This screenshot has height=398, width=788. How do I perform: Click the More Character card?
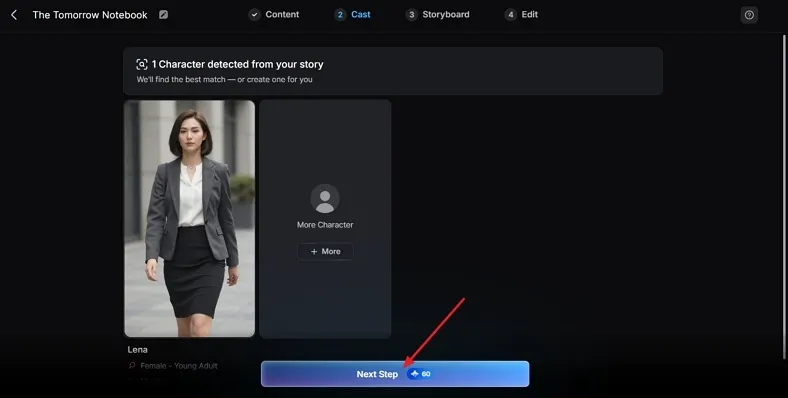coord(325,219)
